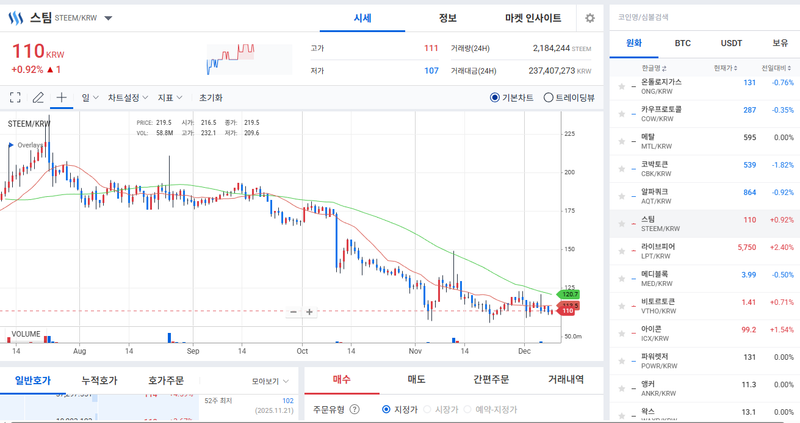Choose the 지정가 order type
Viewport: 800px width, 423px height.
(387, 409)
